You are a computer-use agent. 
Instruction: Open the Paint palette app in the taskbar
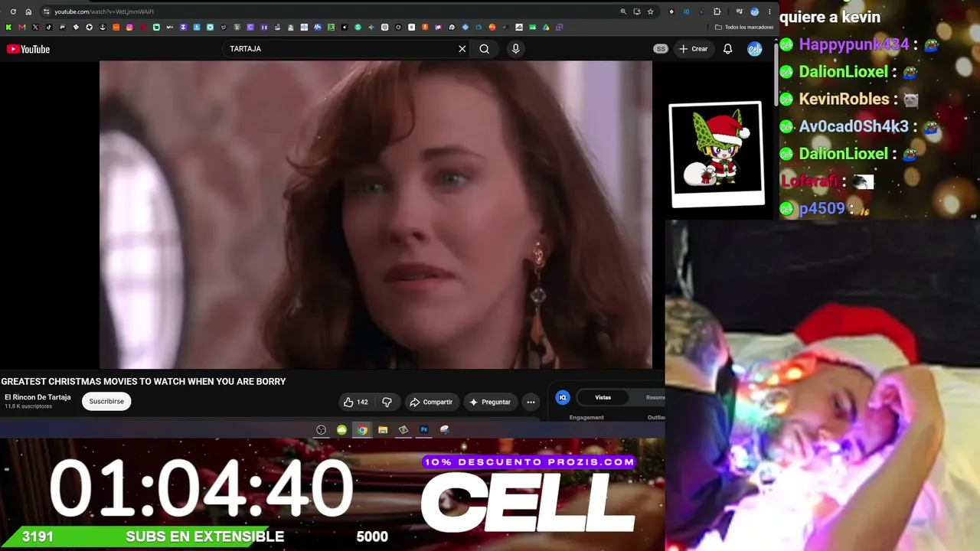444,430
